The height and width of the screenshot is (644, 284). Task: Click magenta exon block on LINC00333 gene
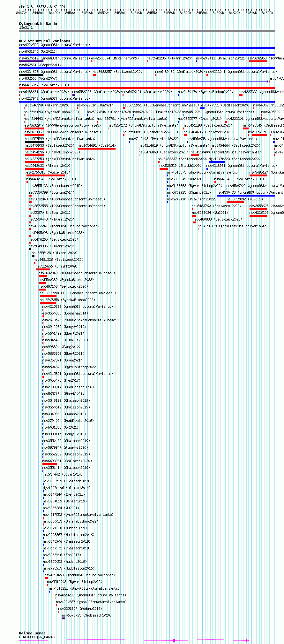point(174,640)
